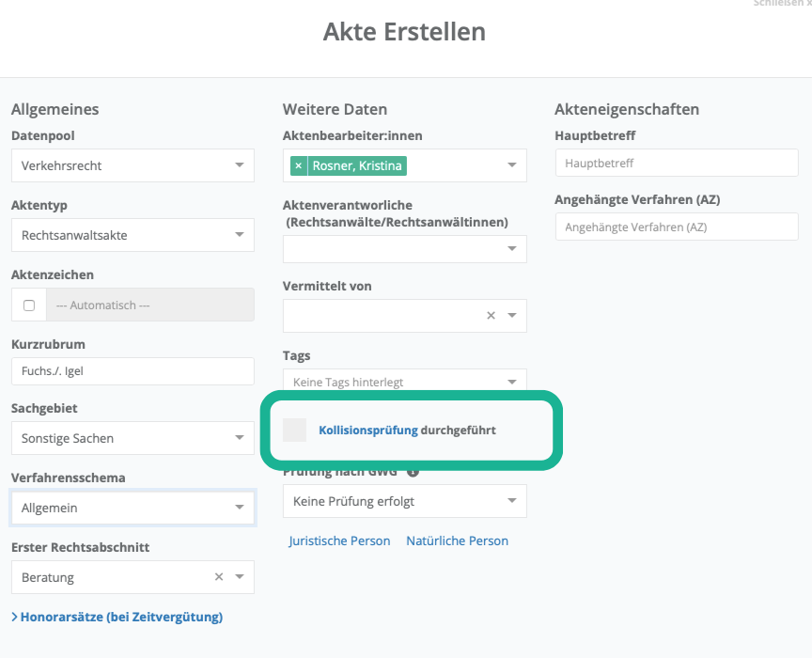The width and height of the screenshot is (812, 658).
Task: Expand Honorarsätze (bei Zeitvergütung) section
Action: pos(117,618)
